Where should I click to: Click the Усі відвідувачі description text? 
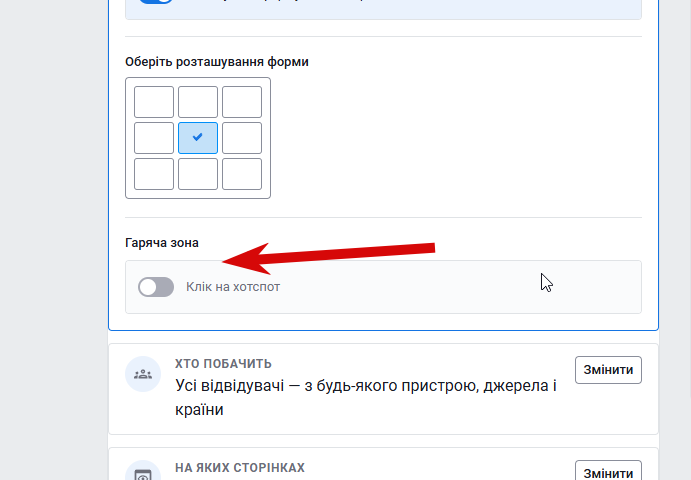(x=366, y=398)
